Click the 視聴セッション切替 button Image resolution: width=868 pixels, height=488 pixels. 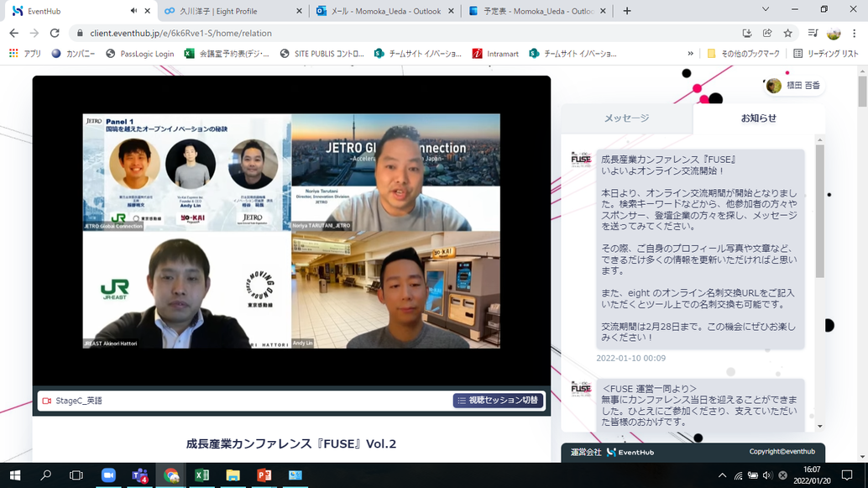498,400
